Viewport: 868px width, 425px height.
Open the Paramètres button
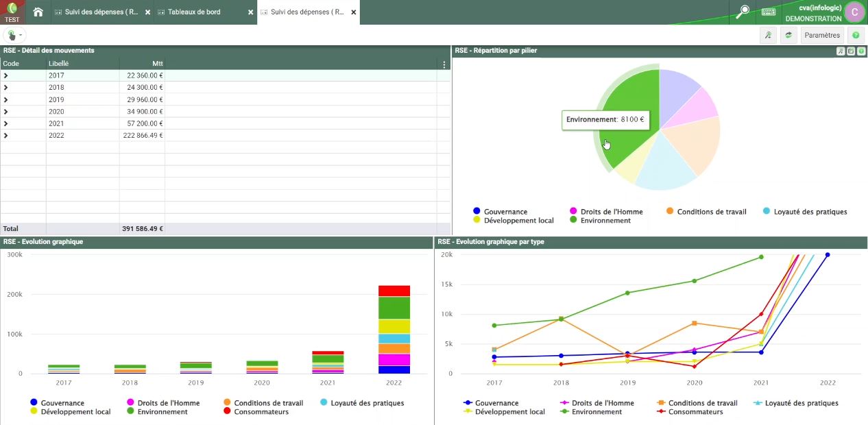tap(822, 35)
